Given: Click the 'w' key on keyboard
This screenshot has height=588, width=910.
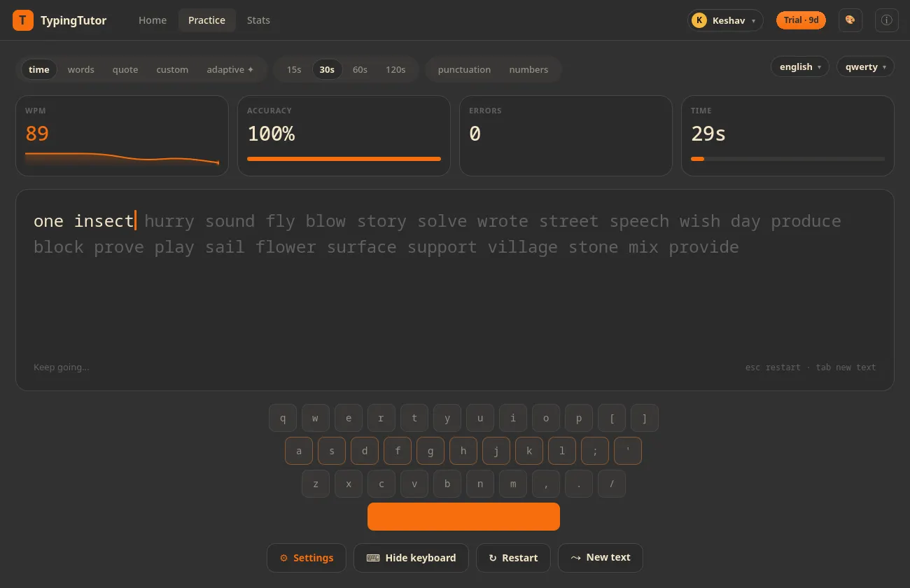Looking at the screenshot, I should (316, 419).
